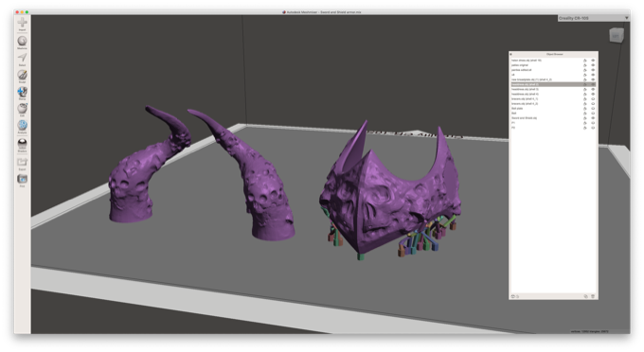Click the Export icon
This screenshot has height=352, width=644.
point(22,163)
